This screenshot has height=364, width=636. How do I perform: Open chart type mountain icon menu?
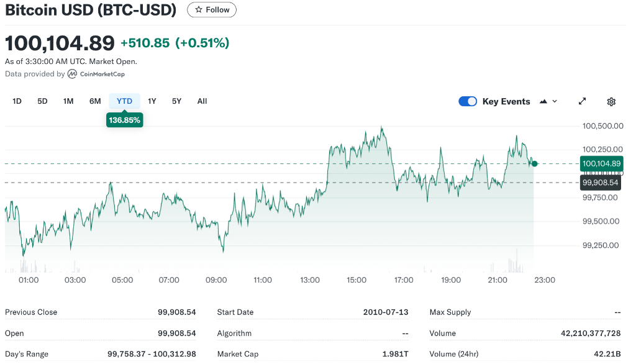pyautogui.click(x=548, y=101)
